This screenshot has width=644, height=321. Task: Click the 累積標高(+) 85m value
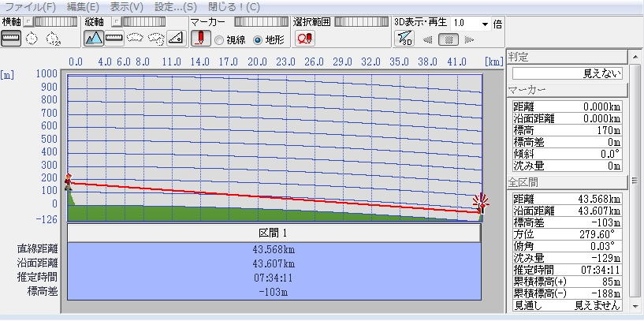[x=611, y=282]
